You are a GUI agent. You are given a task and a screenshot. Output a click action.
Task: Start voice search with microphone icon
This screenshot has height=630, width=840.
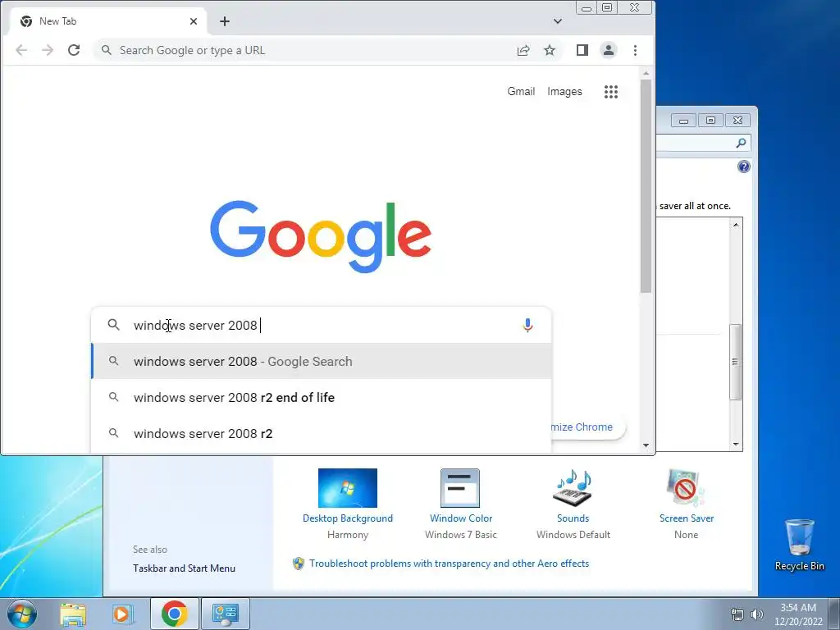point(527,325)
